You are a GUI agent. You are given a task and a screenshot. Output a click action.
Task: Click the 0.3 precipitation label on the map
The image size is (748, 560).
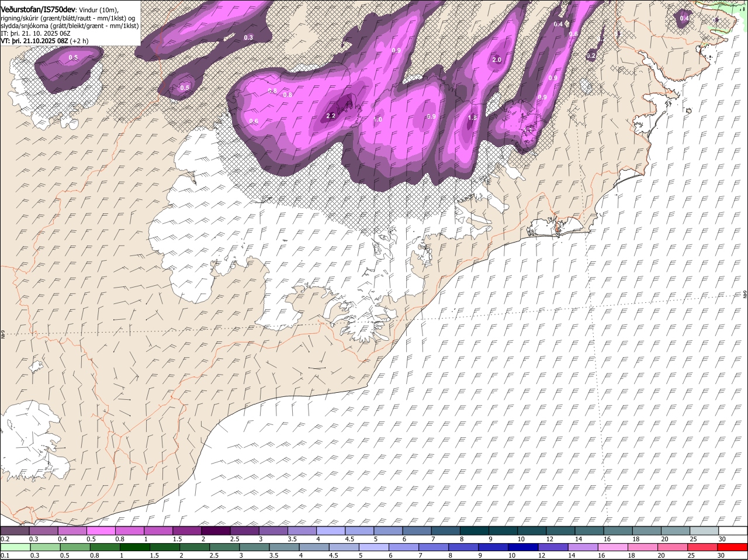point(248,37)
